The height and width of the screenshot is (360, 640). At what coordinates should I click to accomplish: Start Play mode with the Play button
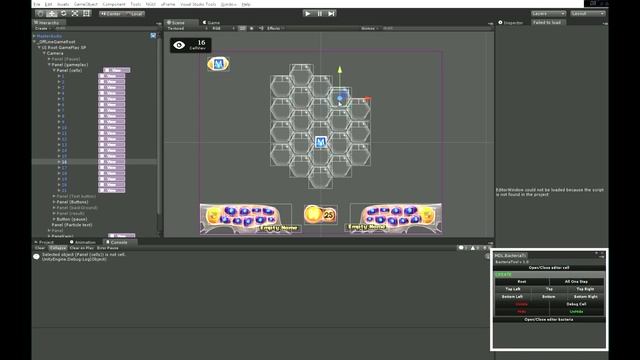tap(308, 13)
